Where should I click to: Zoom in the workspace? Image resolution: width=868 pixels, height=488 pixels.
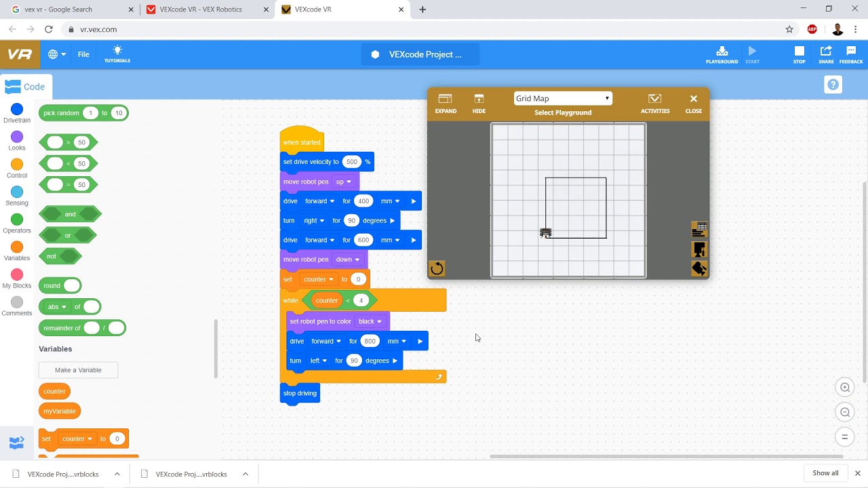[x=845, y=388]
